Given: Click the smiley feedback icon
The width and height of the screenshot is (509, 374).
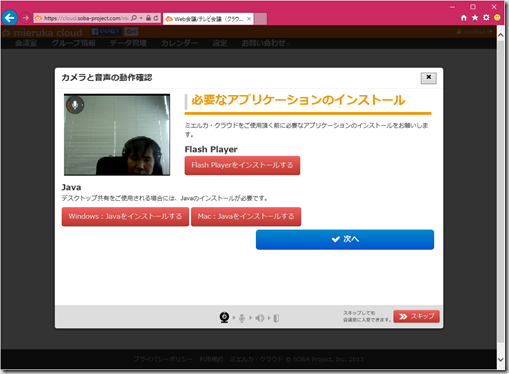Looking at the screenshot, I should coord(497,18).
